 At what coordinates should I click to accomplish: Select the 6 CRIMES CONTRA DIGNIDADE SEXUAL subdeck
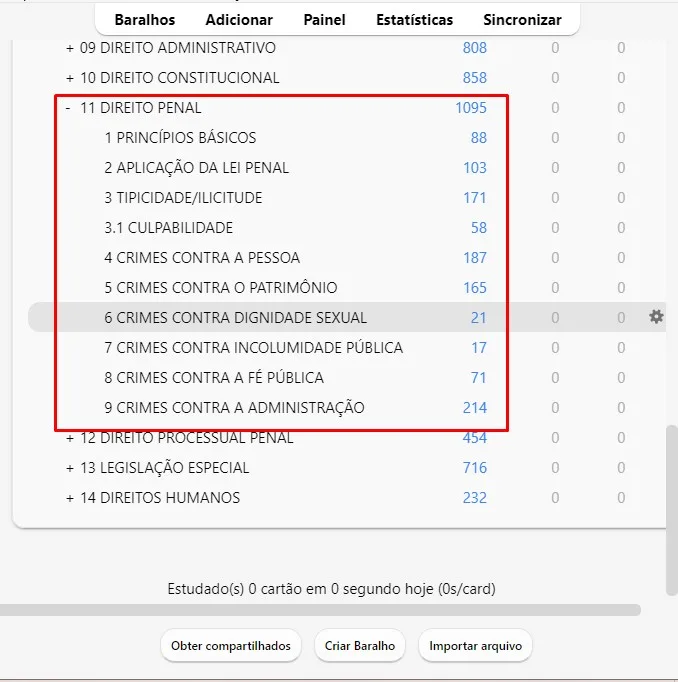[x=235, y=318]
